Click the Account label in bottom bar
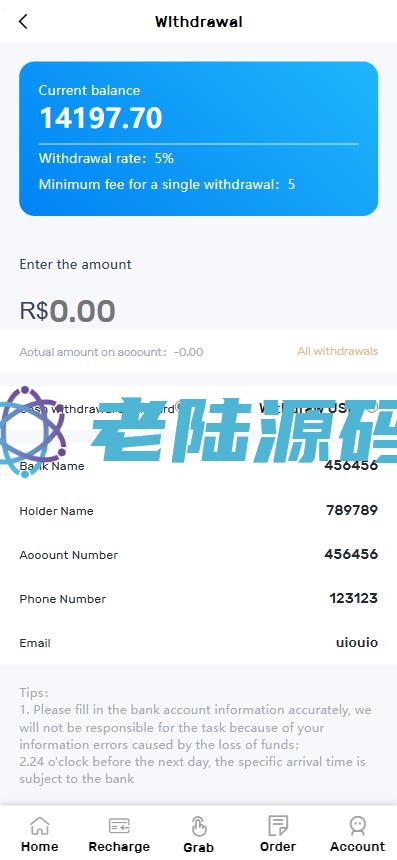The height and width of the screenshot is (860, 397). point(358,846)
